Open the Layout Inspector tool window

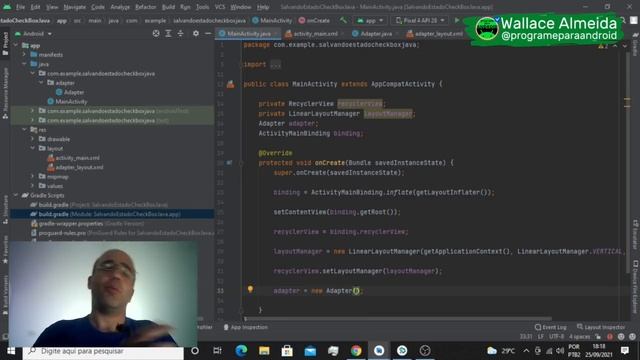click(601, 327)
